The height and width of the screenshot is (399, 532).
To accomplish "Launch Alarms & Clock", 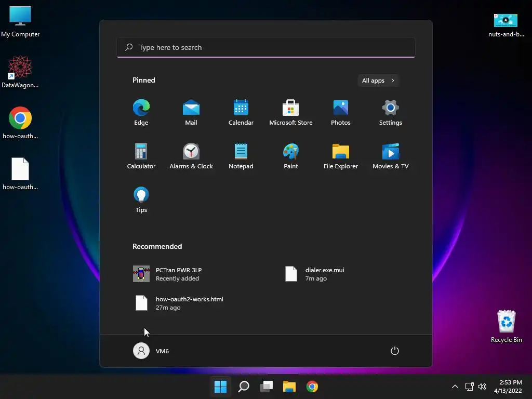I will 191,156.
